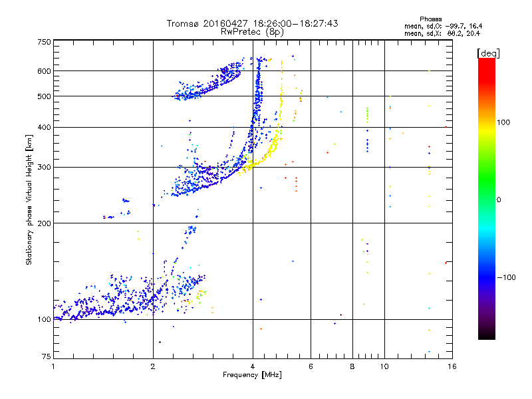The height and width of the screenshot is (399, 532).
Task: Click the '500' y-axis tick label
Action: (x=44, y=96)
